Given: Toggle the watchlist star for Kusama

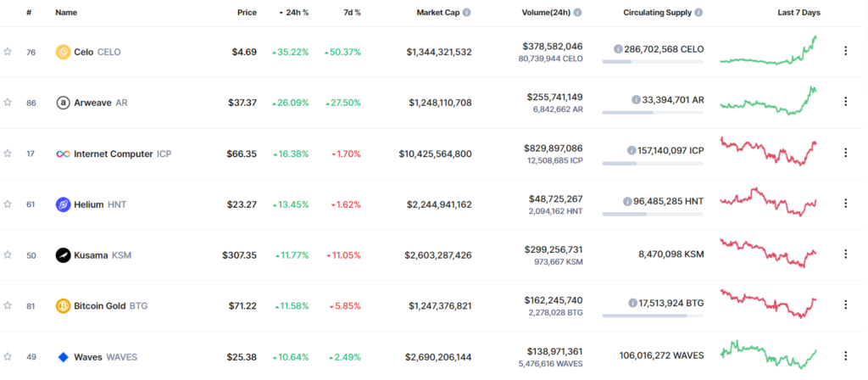Looking at the screenshot, I should click(8, 254).
